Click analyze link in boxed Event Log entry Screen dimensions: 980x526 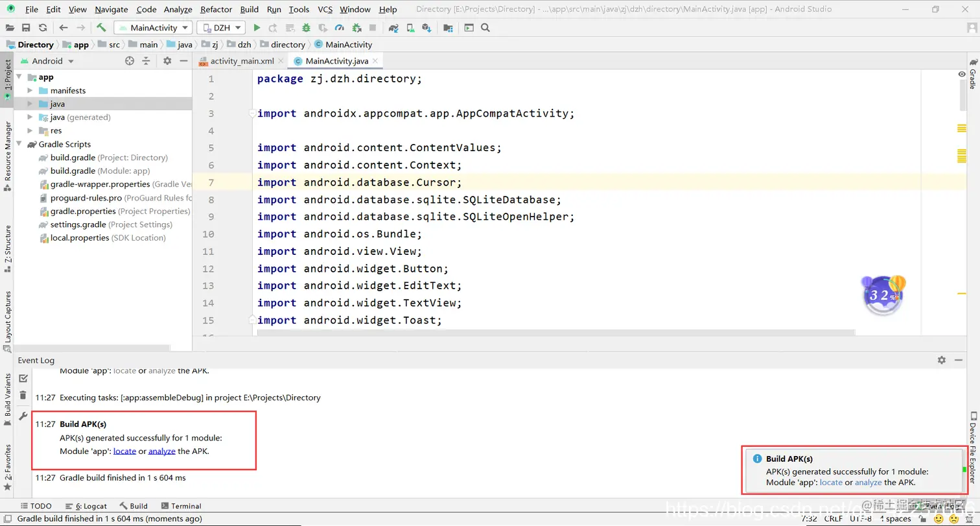click(162, 451)
